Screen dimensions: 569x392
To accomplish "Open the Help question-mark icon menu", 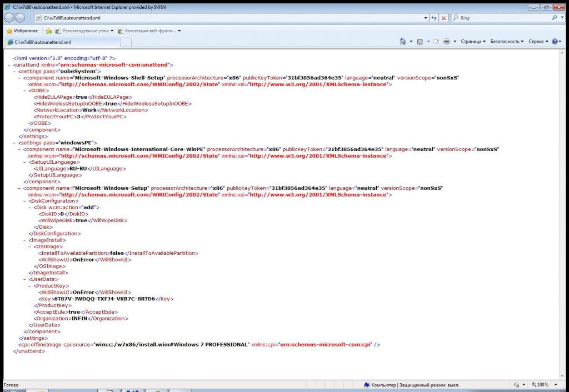I will point(556,42).
